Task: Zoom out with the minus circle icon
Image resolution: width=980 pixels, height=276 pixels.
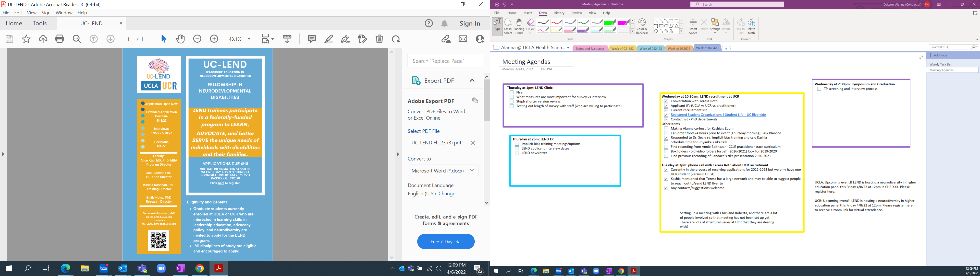Action: 197,39
